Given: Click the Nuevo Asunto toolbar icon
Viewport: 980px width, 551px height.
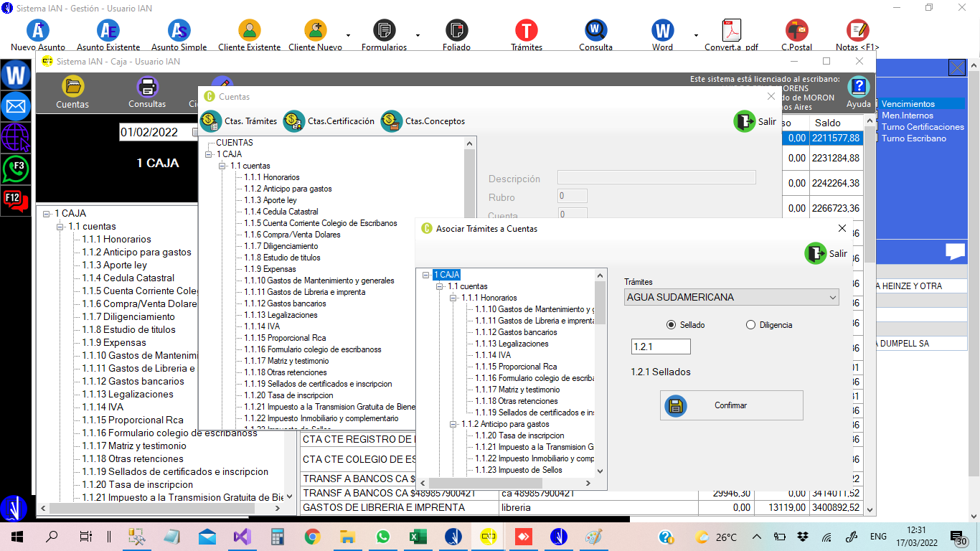Looking at the screenshot, I should point(38,31).
